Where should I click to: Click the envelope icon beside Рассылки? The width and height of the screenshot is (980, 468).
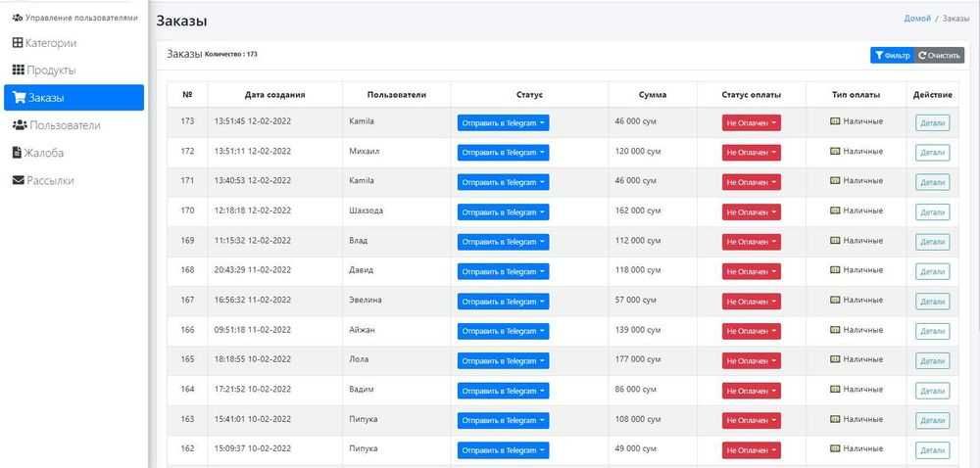(18, 180)
